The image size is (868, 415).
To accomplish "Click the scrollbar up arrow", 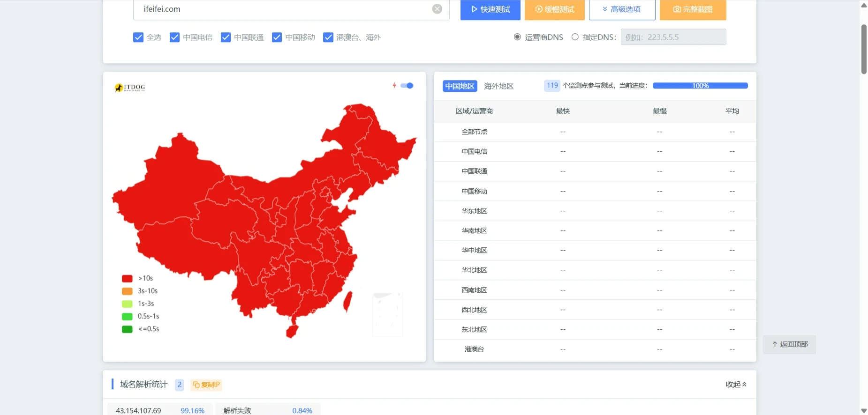I will point(864,5).
